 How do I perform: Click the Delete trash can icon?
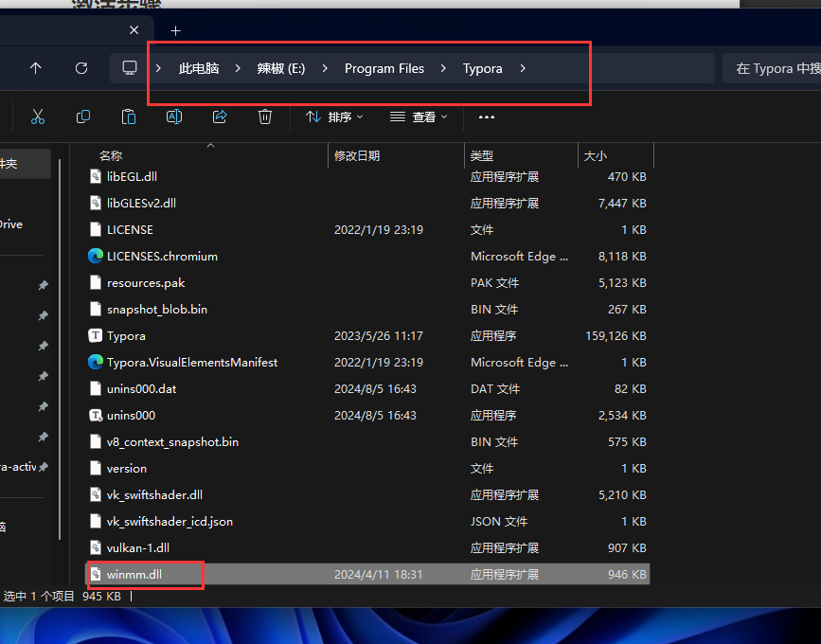click(x=265, y=116)
